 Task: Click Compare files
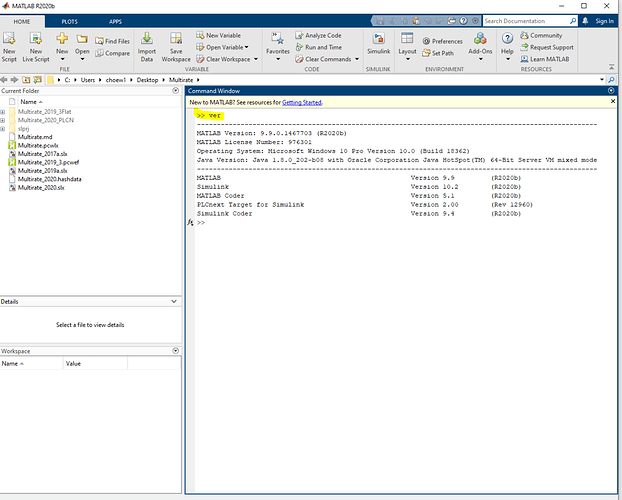[113, 53]
